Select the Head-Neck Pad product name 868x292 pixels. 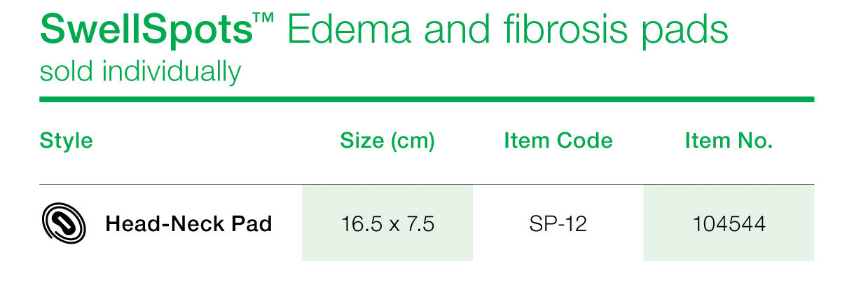click(188, 224)
